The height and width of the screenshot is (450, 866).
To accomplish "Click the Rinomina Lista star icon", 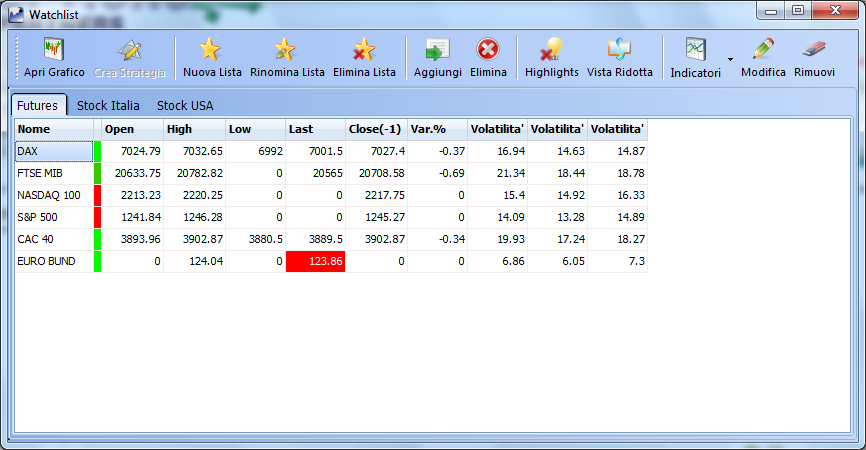I will (284, 50).
